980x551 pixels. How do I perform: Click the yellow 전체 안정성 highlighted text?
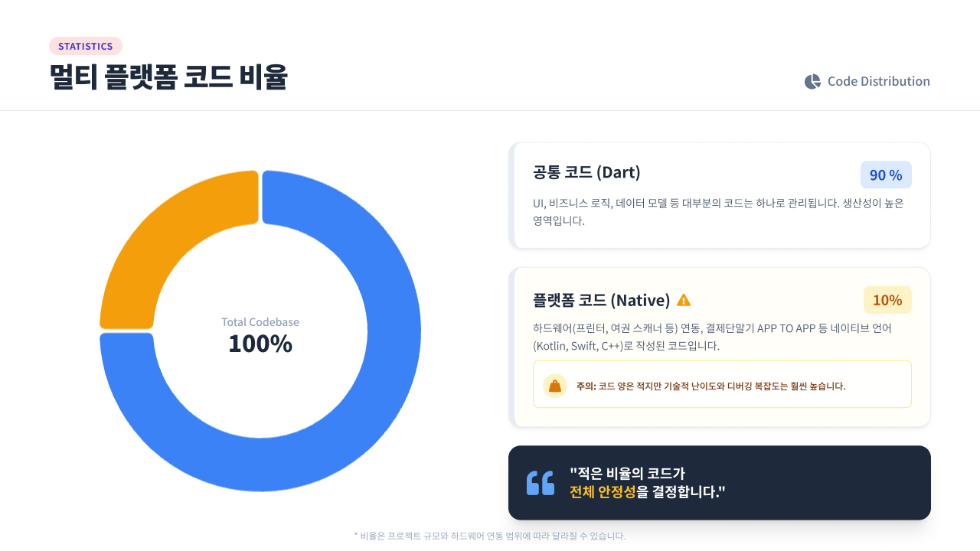pos(603,492)
